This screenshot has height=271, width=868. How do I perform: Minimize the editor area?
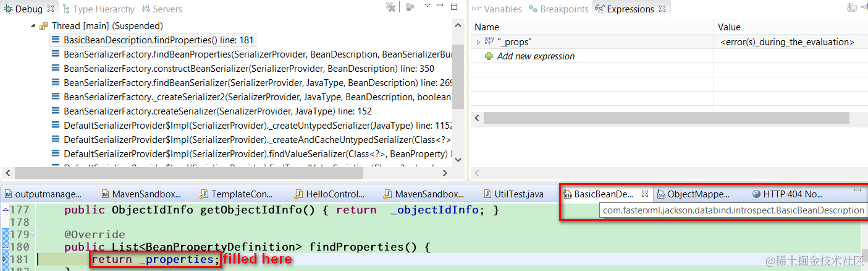coord(857,191)
